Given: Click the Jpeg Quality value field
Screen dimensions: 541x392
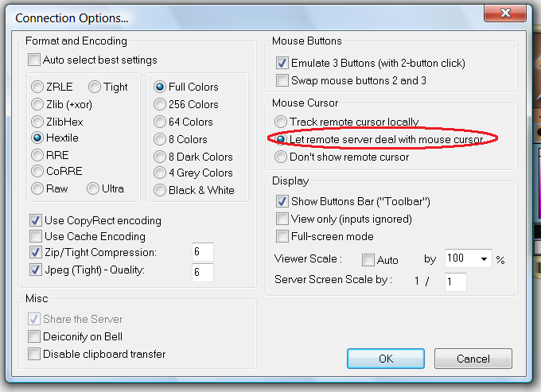Looking at the screenshot, I should [x=202, y=272].
